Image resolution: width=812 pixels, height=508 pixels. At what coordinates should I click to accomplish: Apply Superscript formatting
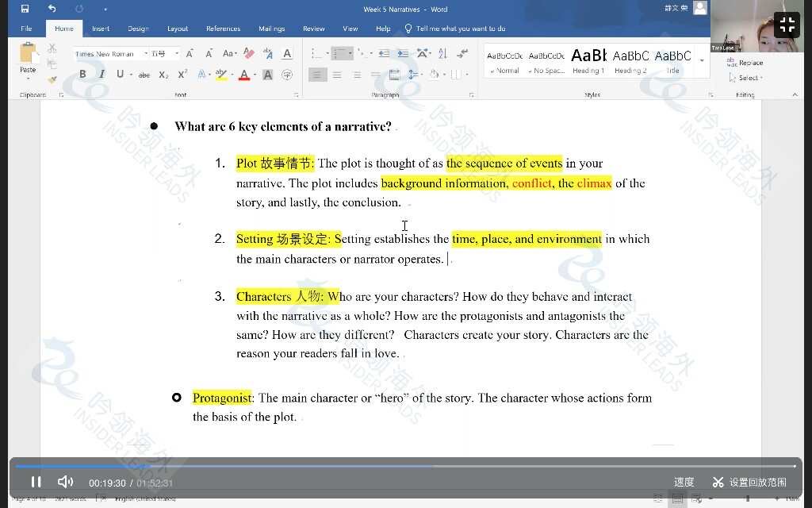[x=182, y=75]
